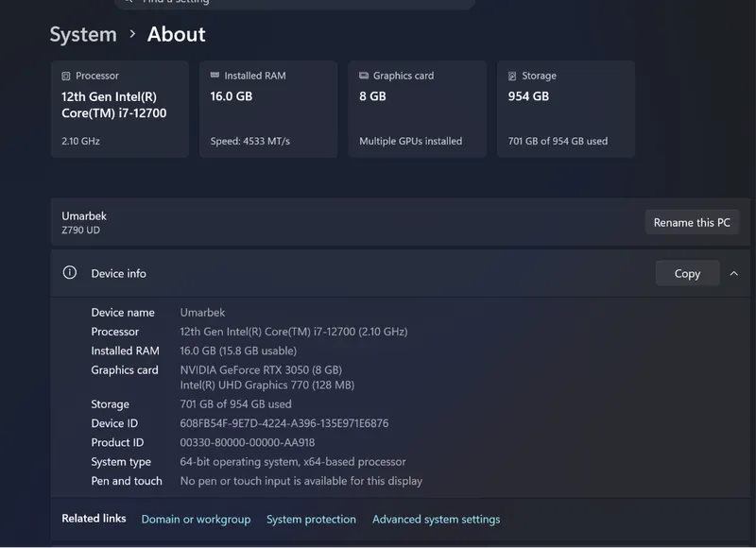Image resolution: width=756 pixels, height=548 pixels.
Task: Select Device name value Umarbek in Device info
Action: [202, 313]
